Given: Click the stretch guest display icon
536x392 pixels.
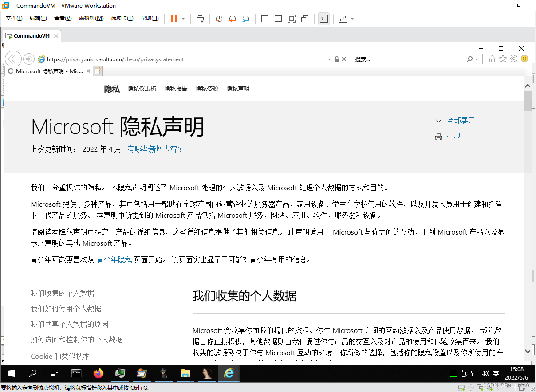Looking at the screenshot, I should coord(343,19).
